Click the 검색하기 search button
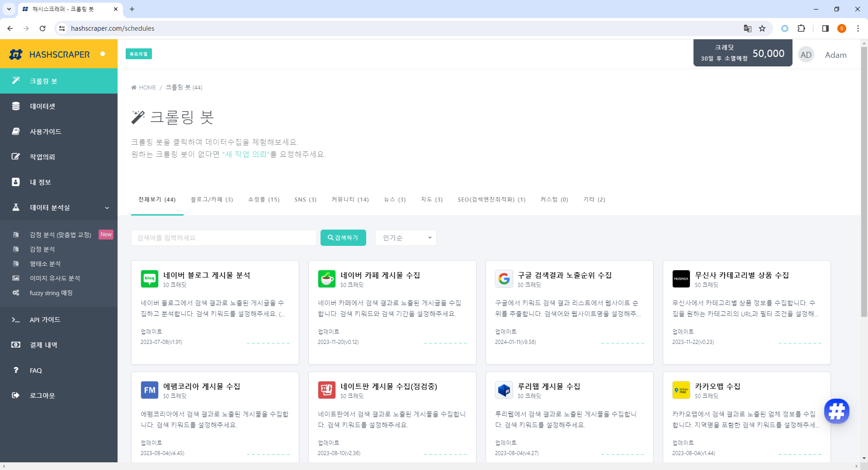The image size is (868, 470). click(x=343, y=238)
